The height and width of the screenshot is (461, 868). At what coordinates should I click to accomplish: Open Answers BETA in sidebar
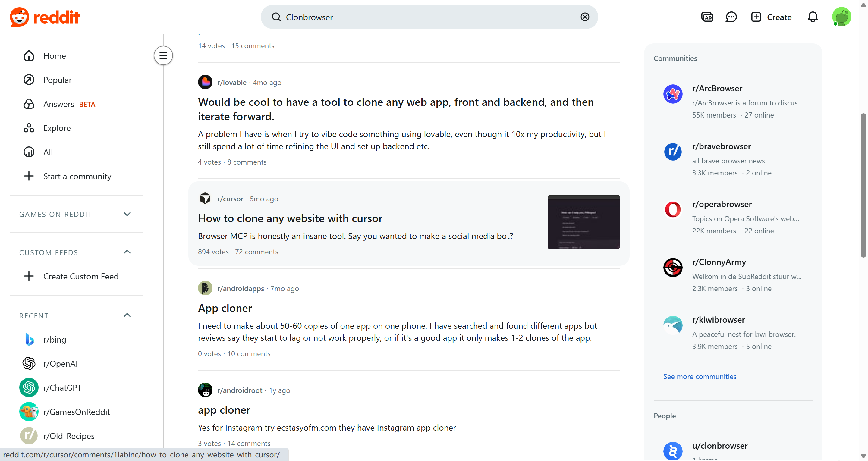coord(59,104)
